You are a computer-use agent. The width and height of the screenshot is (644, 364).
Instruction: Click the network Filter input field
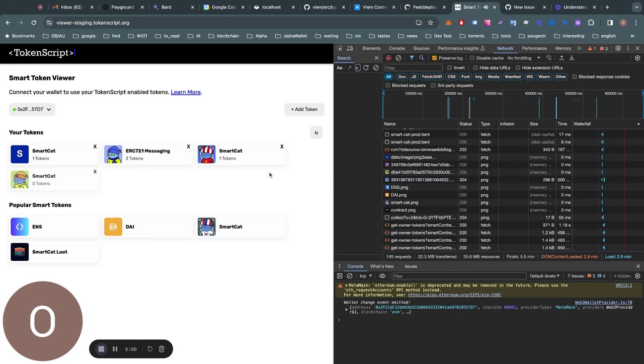pyautogui.click(x=414, y=67)
